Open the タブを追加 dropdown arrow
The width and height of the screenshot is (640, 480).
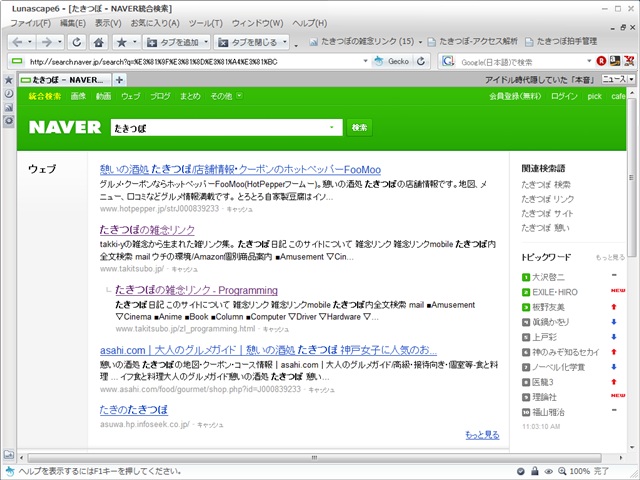205,43
